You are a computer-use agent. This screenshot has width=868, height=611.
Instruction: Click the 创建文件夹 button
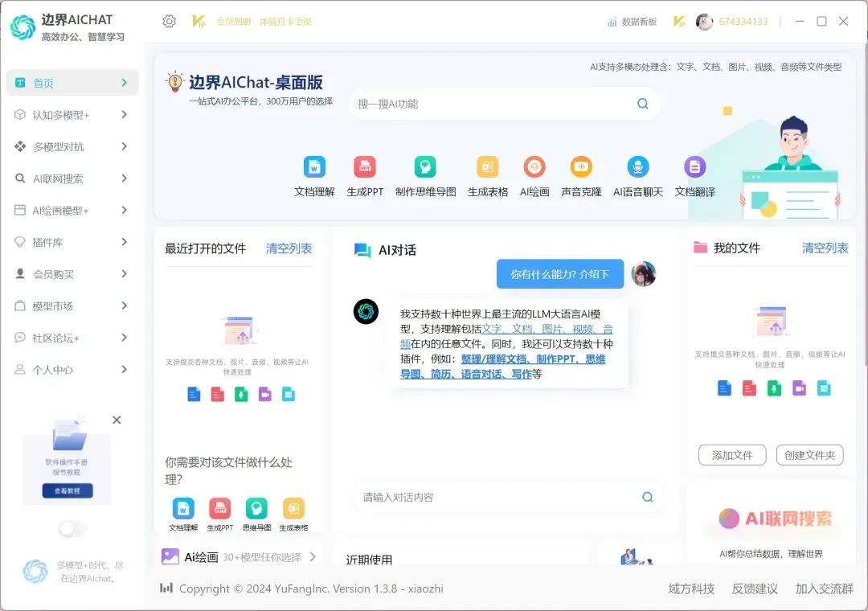[x=809, y=455]
